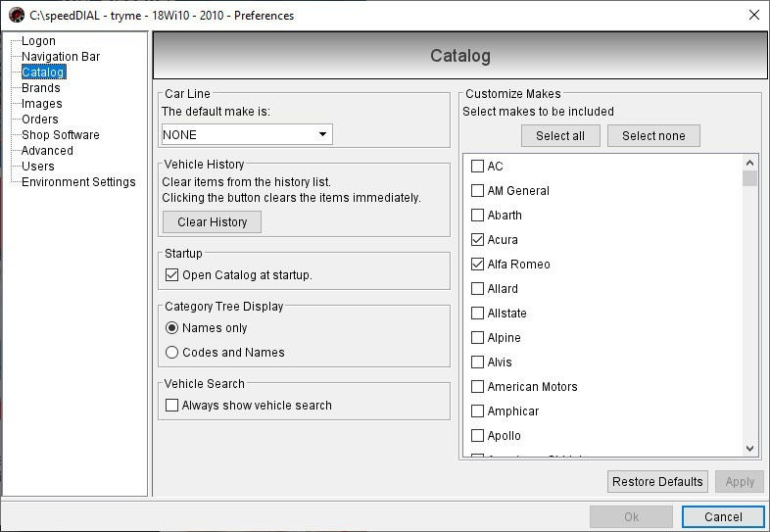Check the AM General make
Image resolution: width=770 pixels, height=532 pixels.
(x=477, y=191)
